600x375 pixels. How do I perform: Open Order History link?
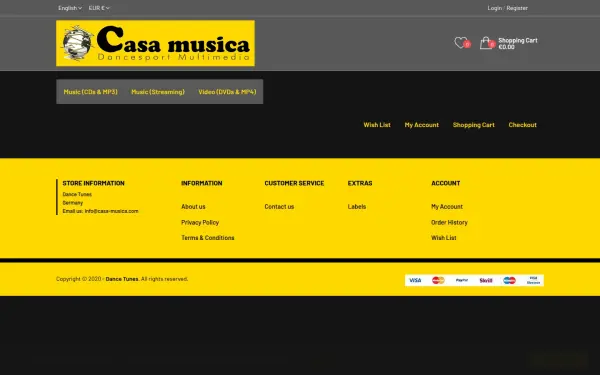449,222
